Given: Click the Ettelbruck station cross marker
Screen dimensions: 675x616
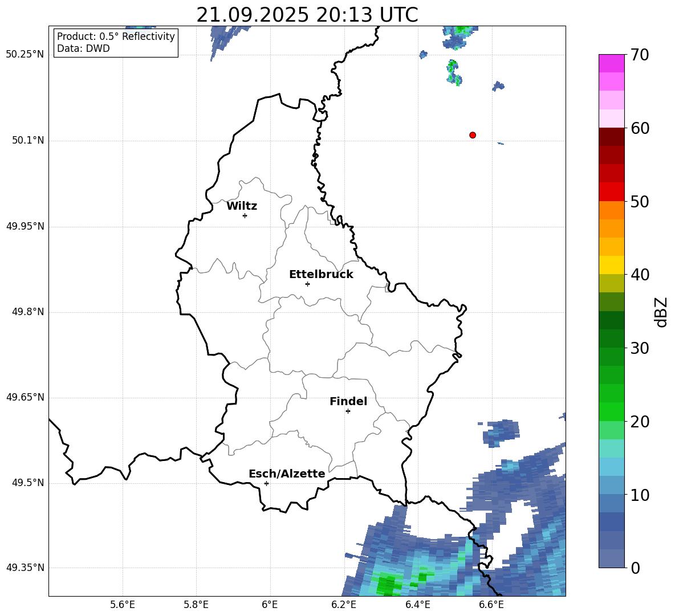Looking at the screenshot, I should tap(307, 284).
